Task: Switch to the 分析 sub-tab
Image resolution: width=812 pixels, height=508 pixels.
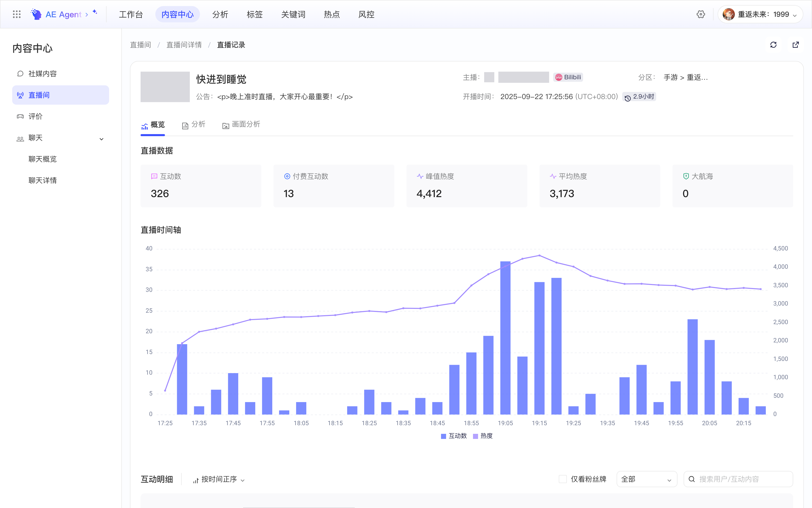Action: 194,124
